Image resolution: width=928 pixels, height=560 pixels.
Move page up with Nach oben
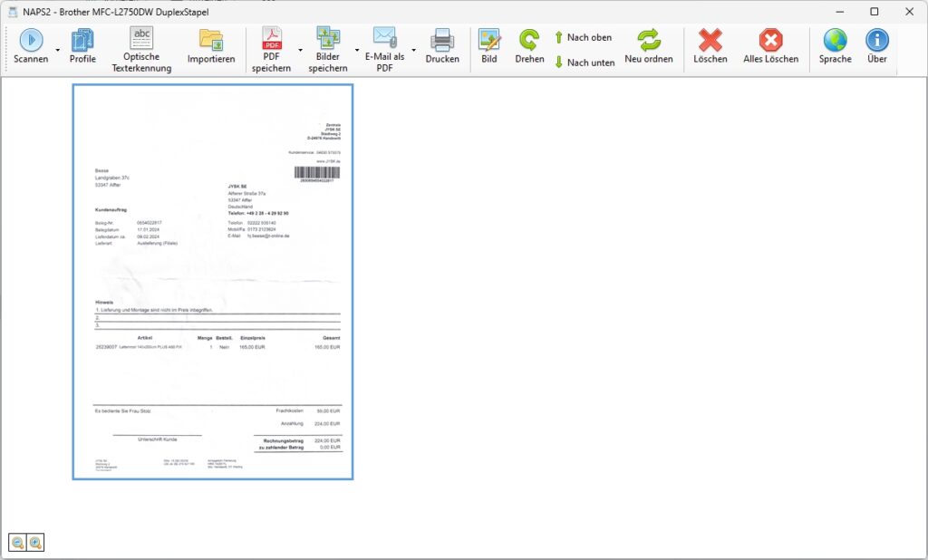[x=583, y=38]
